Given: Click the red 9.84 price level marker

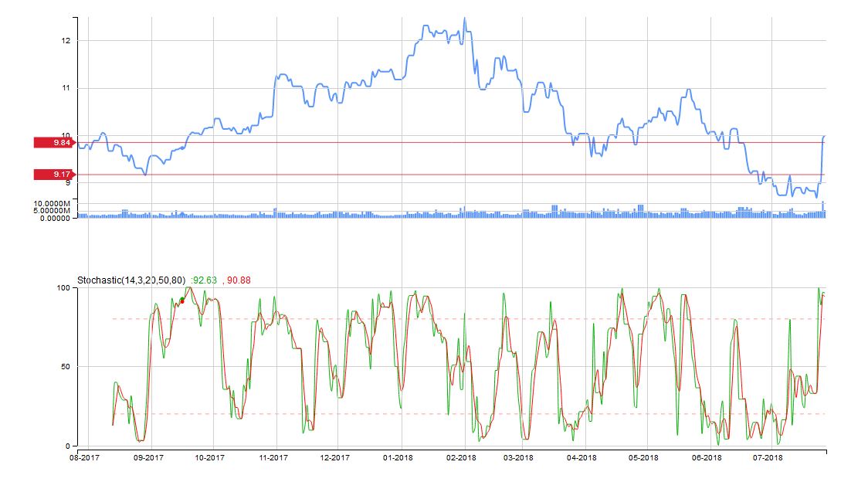Looking at the screenshot, I should click(54, 143).
